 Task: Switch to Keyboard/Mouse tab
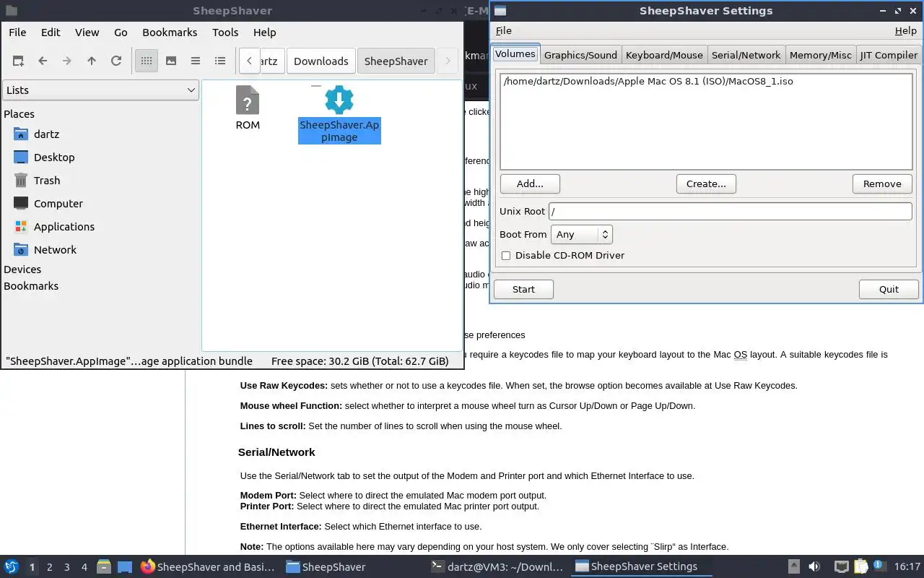point(664,55)
